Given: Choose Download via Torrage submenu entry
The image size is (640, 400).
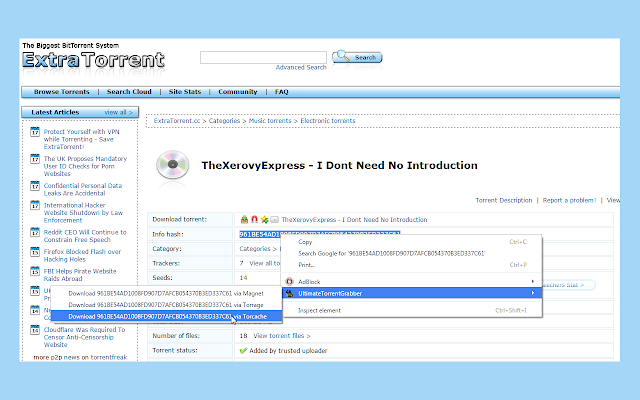Looking at the screenshot, I should pos(166,304).
